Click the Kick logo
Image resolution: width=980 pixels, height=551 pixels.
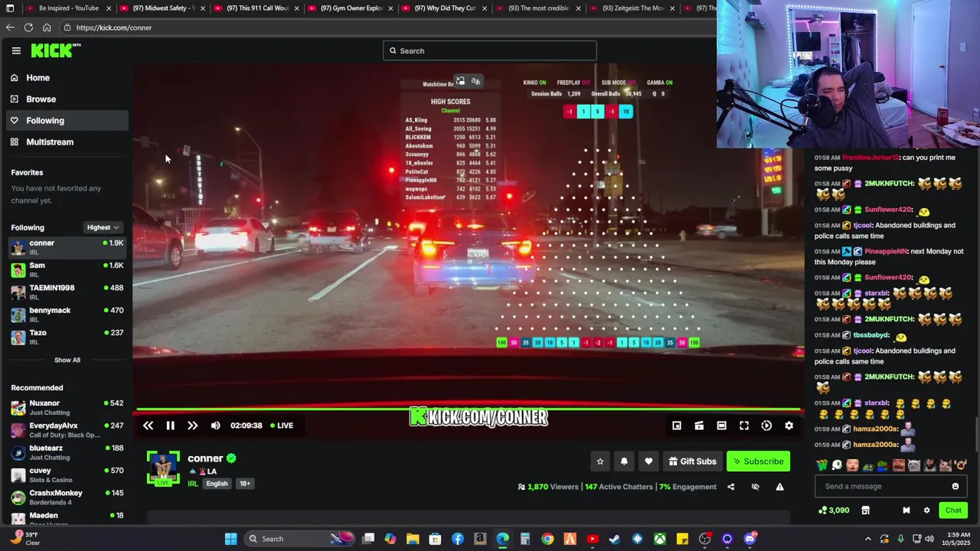[x=55, y=51]
